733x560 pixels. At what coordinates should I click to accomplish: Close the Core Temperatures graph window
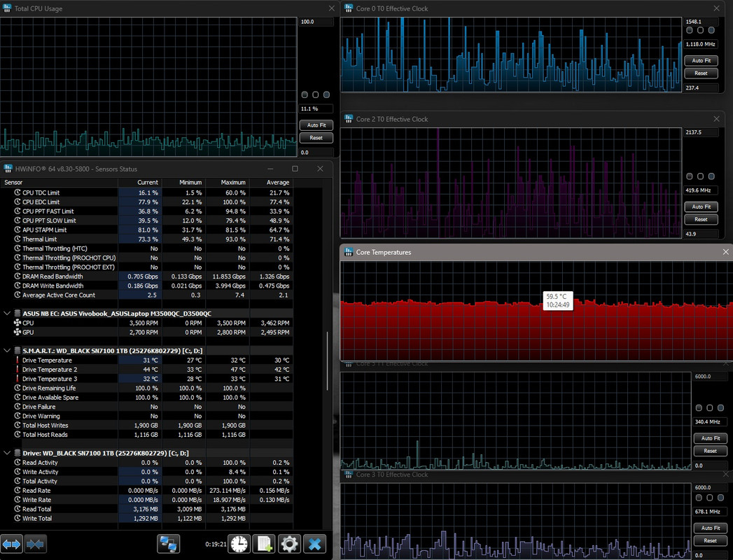point(725,252)
